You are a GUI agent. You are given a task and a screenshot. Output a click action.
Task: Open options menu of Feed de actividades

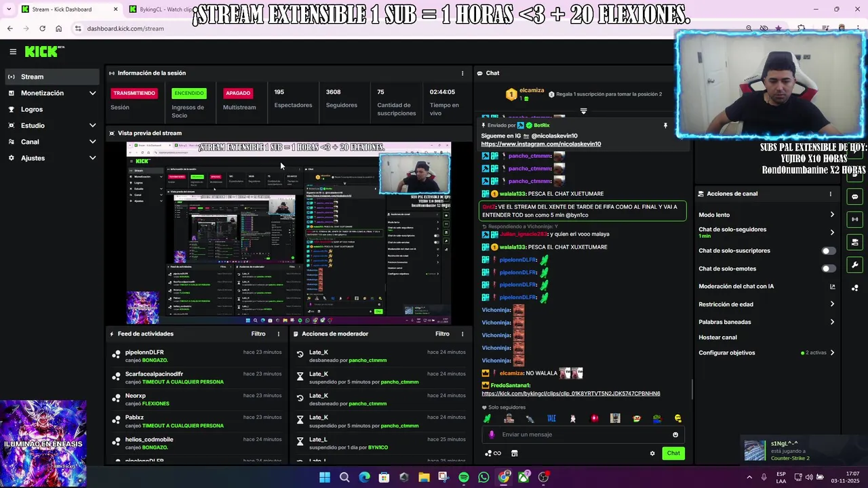pos(278,333)
